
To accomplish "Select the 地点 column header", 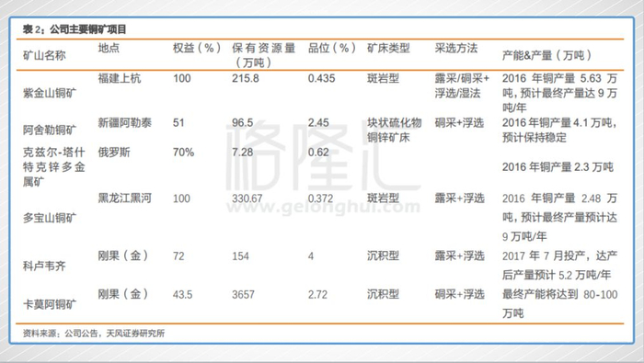I will click(109, 48).
